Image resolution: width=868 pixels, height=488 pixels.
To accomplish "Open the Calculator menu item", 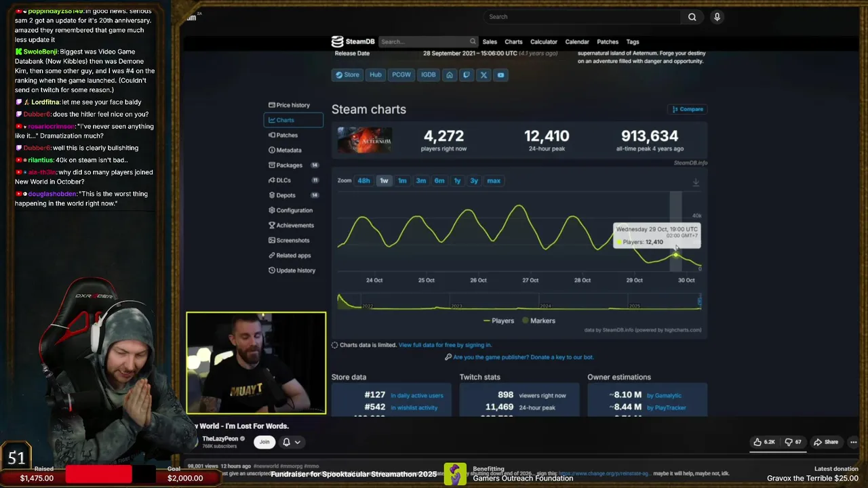I will 544,41.
